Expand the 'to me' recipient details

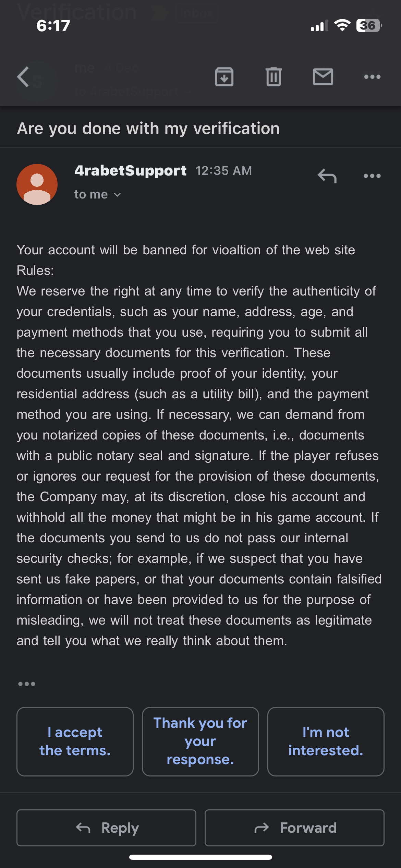(98, 195)
